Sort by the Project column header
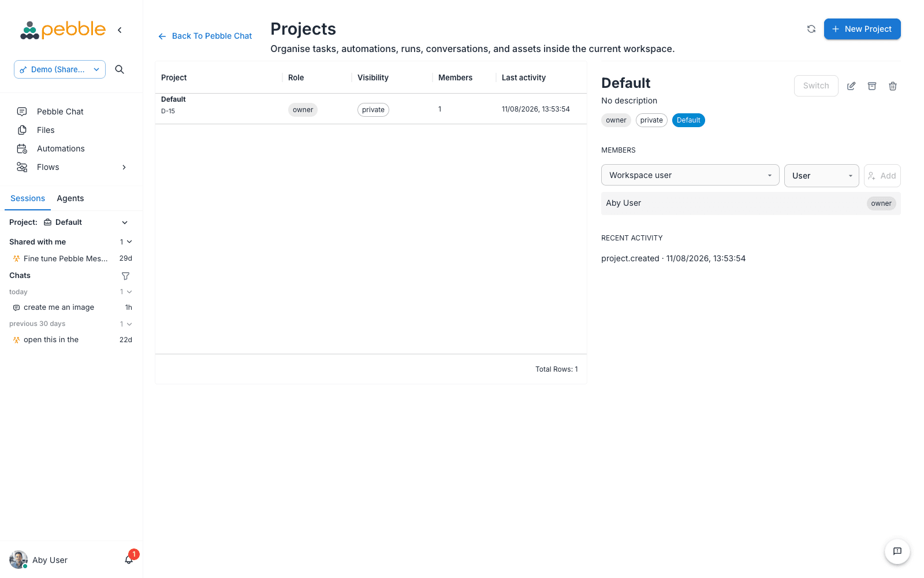Viewport: 924px width, 578px height. click(174, 77)
